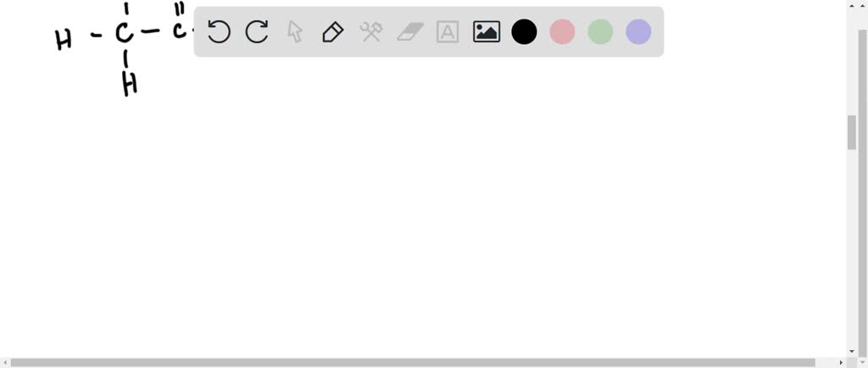Click the horizontal scrollbar left arrow
This screenshot has height=368, width=868.
[5, 362]
